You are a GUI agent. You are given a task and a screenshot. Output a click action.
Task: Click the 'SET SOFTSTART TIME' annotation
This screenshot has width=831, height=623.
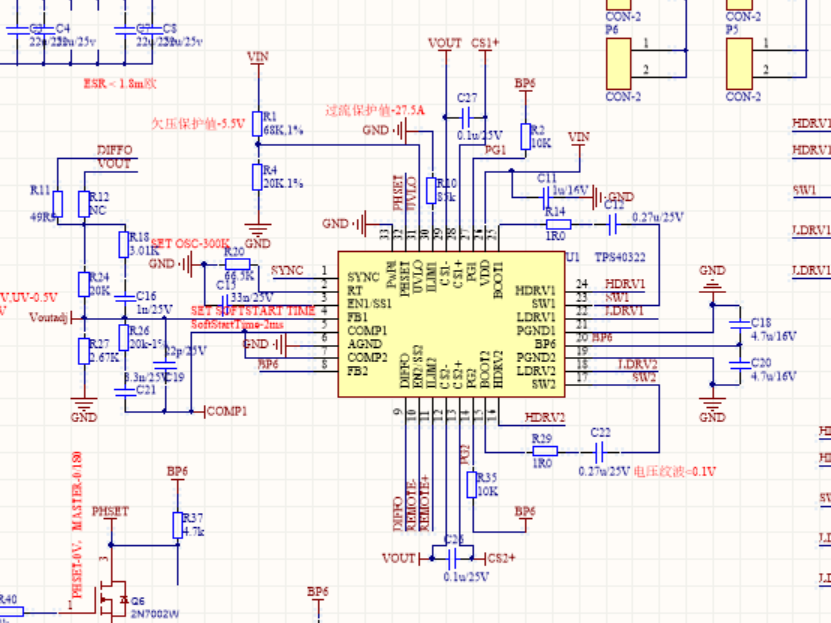(x=253, y=310)
